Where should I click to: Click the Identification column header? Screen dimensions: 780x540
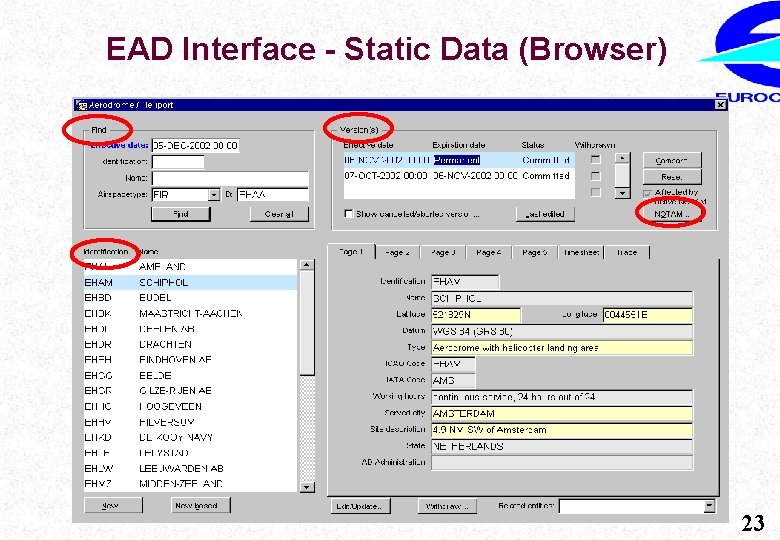(x=106, y=252)
